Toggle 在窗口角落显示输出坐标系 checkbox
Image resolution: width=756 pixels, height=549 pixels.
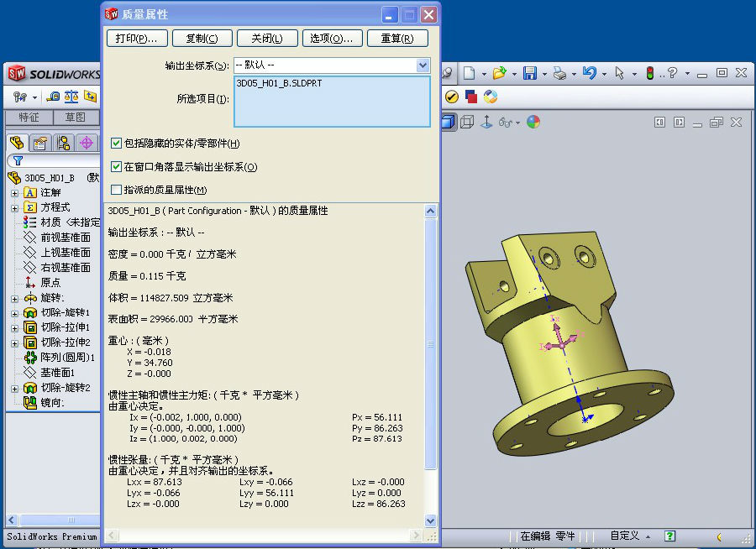click(x=116, y=167)
